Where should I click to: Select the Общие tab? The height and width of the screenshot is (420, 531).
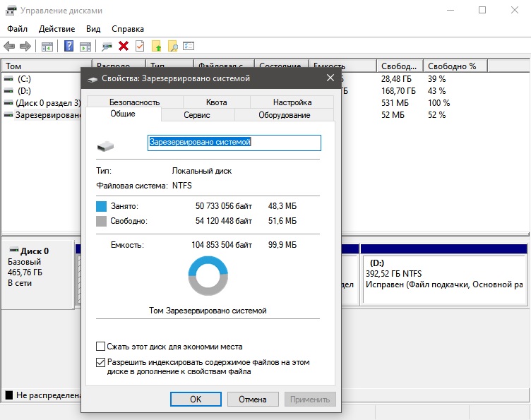pos(123,114)
